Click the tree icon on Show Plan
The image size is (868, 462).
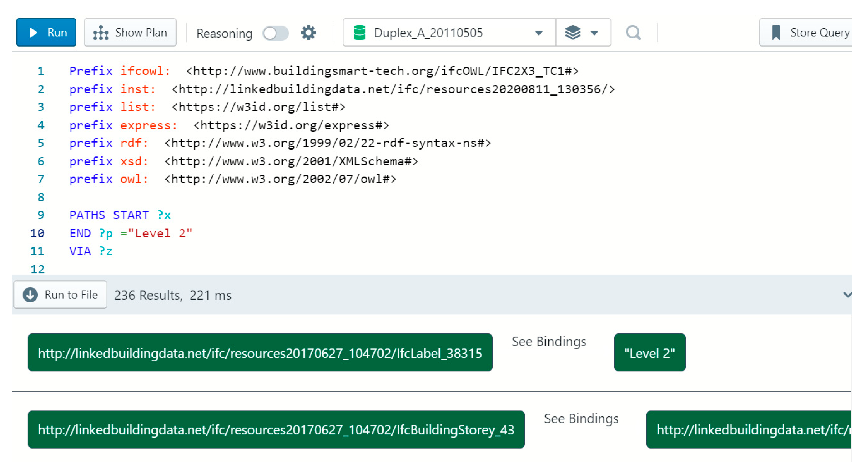coord(101,33)
